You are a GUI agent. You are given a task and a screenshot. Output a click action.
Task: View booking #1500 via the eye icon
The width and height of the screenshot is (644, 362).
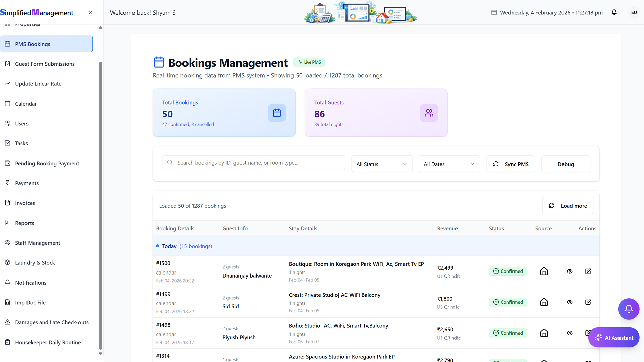[x=570, y=271]
